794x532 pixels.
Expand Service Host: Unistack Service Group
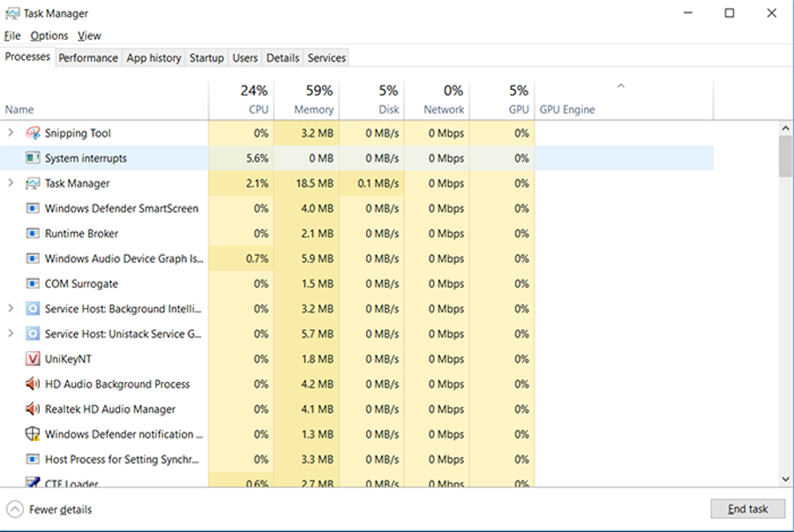(x=11, y=333)
